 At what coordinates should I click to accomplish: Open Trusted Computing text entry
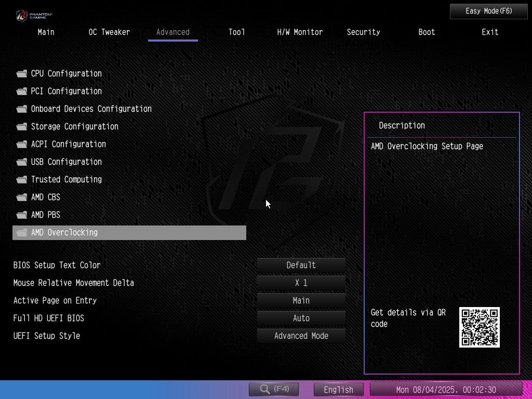(66, 179)
